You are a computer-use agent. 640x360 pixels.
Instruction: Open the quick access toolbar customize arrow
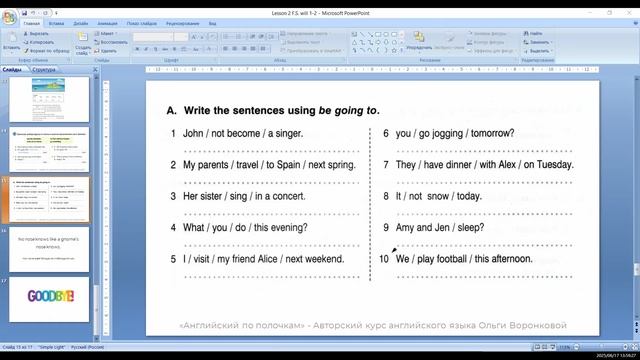point(56,13)
